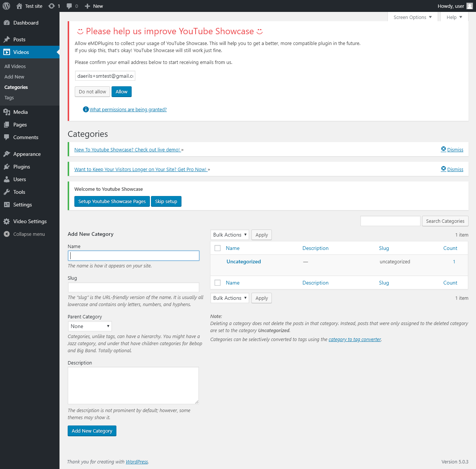This screenshot has width=476, height=469.
Task: Click the Collapse menu arrow icon
Action: 7,234
